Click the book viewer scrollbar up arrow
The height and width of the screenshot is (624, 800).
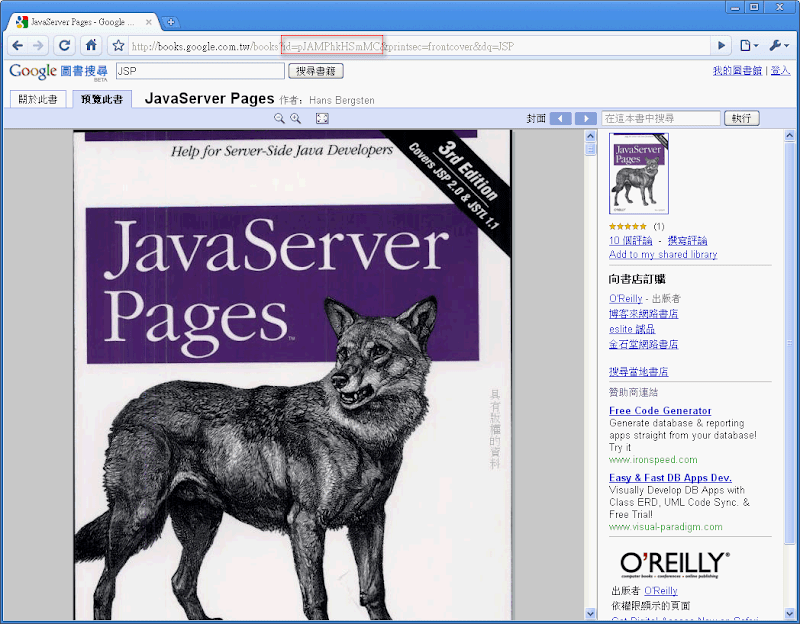click(x=590, y=136)
